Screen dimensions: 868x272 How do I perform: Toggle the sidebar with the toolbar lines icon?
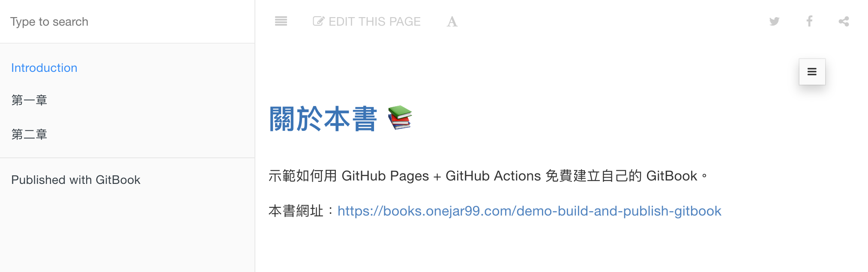click(281, 21)
